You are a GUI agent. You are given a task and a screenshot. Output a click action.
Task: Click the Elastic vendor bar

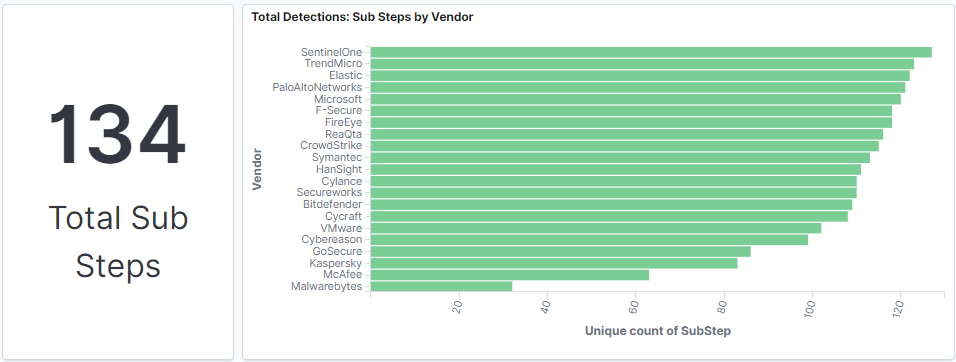point(640,76)
